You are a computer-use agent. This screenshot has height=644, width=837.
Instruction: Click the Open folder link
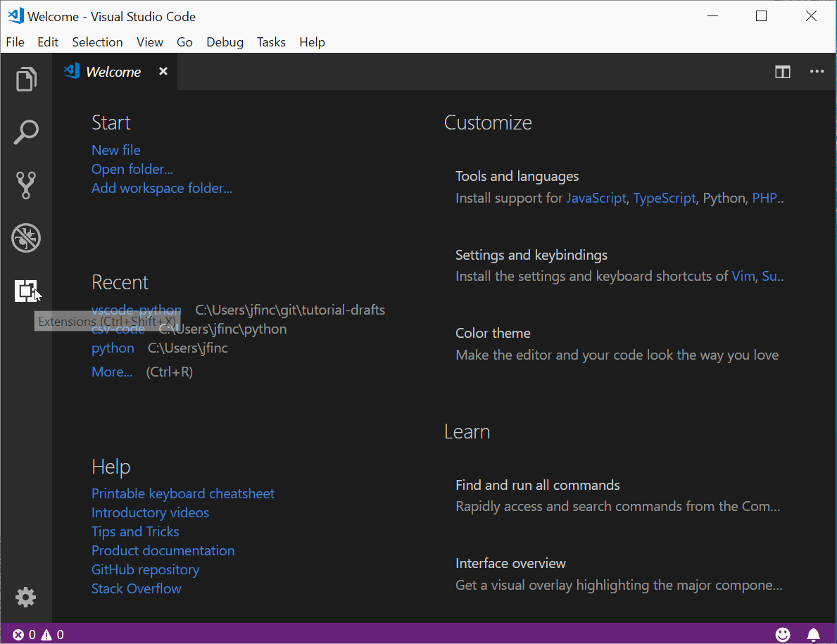point(132,169)
